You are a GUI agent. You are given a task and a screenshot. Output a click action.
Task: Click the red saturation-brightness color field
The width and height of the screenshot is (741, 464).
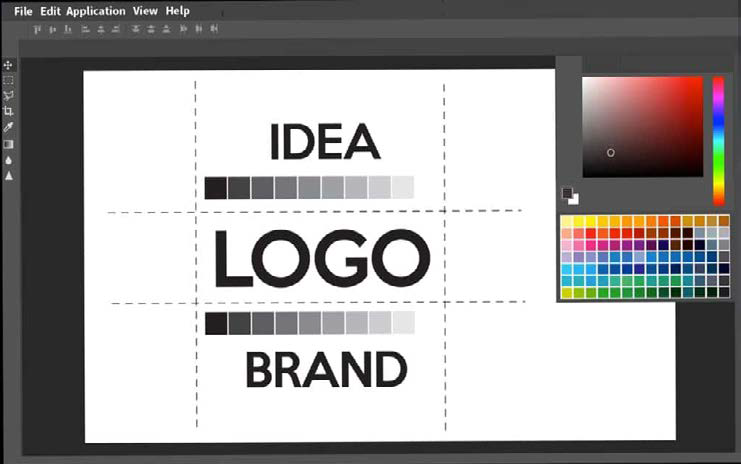click(643, 127)
